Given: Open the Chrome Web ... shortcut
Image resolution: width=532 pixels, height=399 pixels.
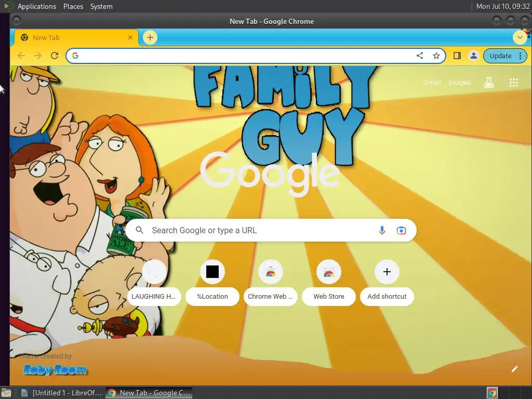Looking at the screenshot, I should pyautogui.click(x=270, y=282).
